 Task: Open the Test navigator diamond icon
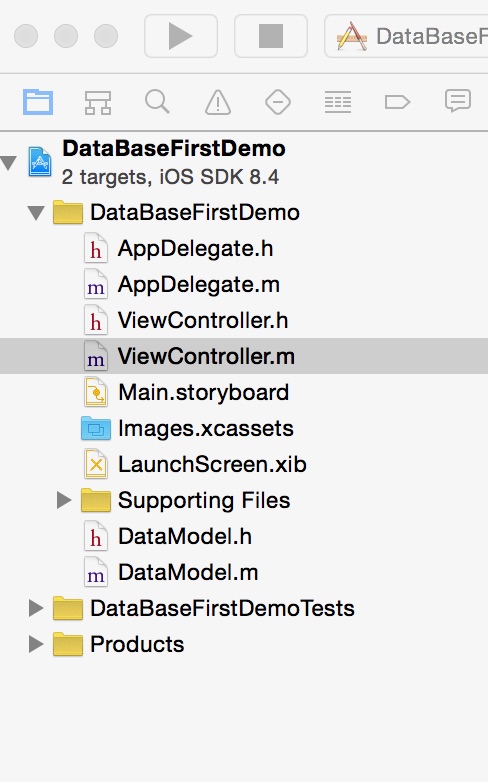[278, 102]
